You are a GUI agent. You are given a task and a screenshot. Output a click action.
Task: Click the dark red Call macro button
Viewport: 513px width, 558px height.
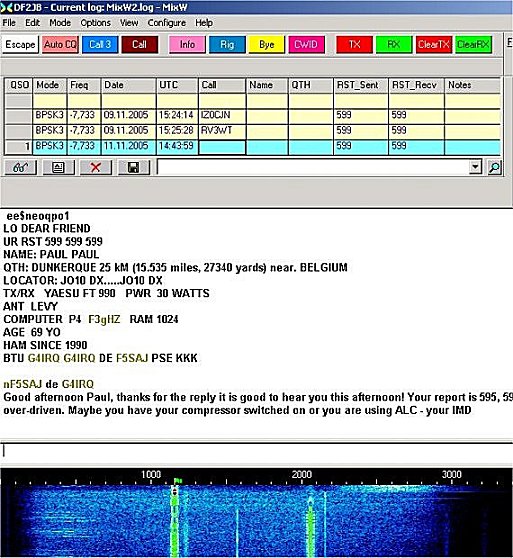pyautogui.click(x=139, y=44)
